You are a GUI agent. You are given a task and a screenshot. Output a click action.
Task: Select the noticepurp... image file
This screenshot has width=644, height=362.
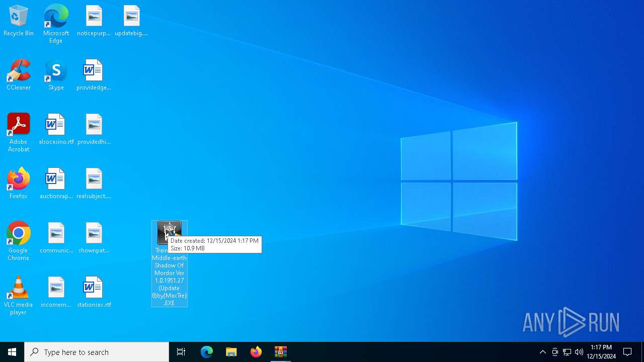click(x=94, y=21)
